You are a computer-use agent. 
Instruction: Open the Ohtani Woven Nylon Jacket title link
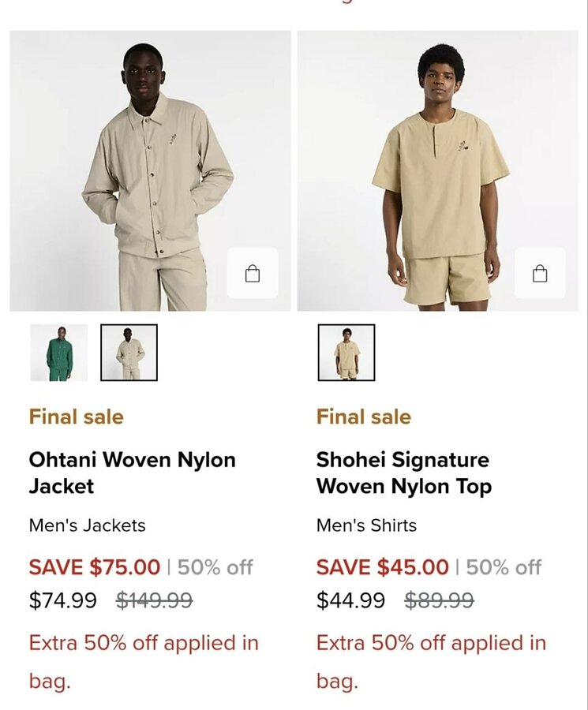pyautogui.click(x=133, y=473)
